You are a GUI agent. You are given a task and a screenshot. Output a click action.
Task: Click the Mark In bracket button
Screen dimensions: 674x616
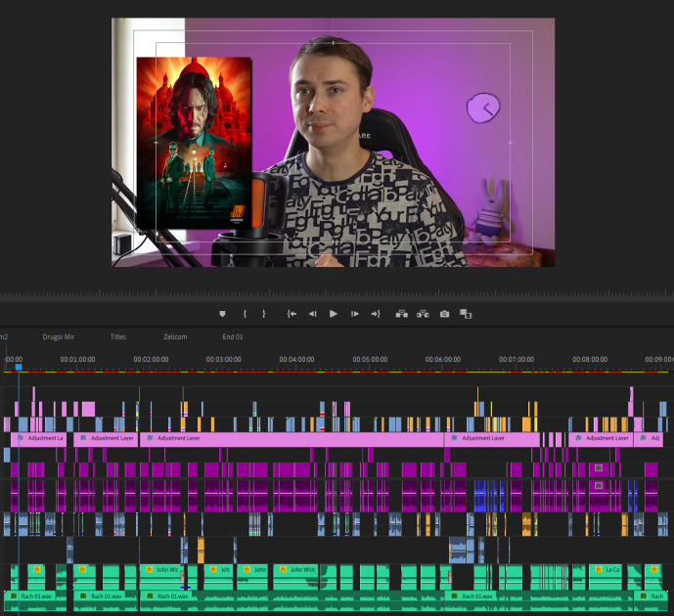(x=245, y=314)
